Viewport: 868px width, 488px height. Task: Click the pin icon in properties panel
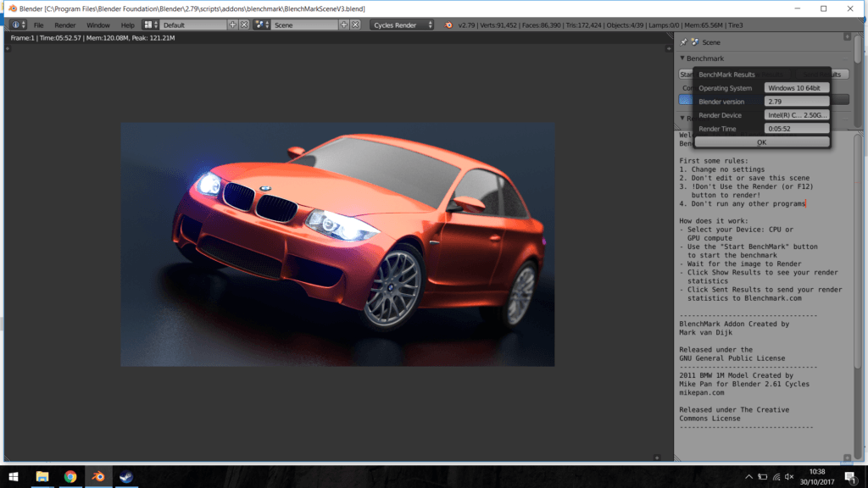tap(684, 42)
